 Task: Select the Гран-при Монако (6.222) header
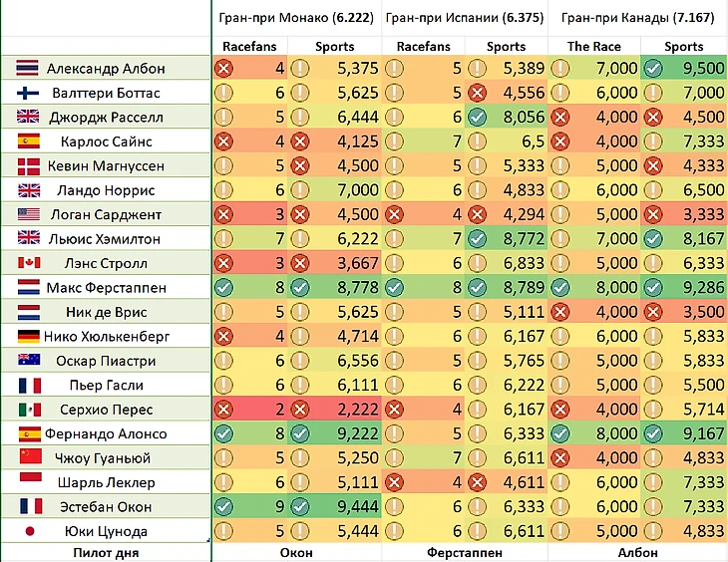[296, 18]
